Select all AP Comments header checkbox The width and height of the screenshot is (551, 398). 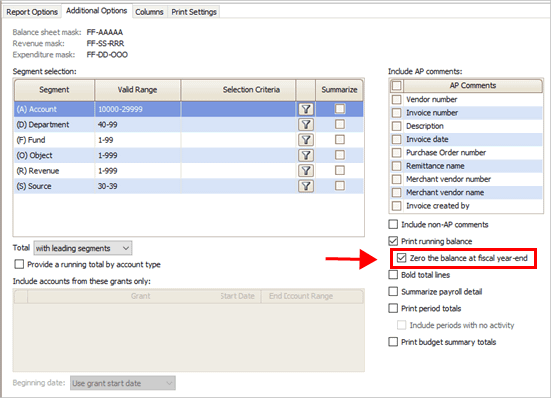(x=396, y=85)
